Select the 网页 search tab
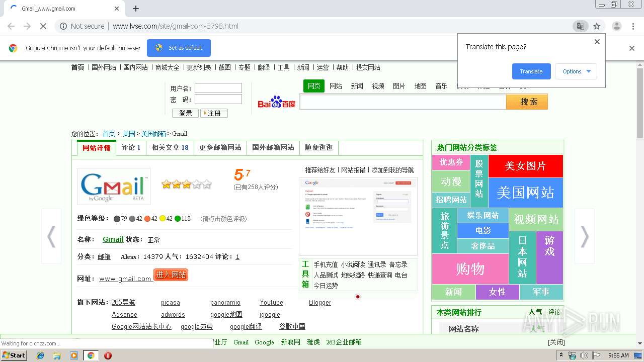This screenshot has width=644, height=362. (314, 86)
